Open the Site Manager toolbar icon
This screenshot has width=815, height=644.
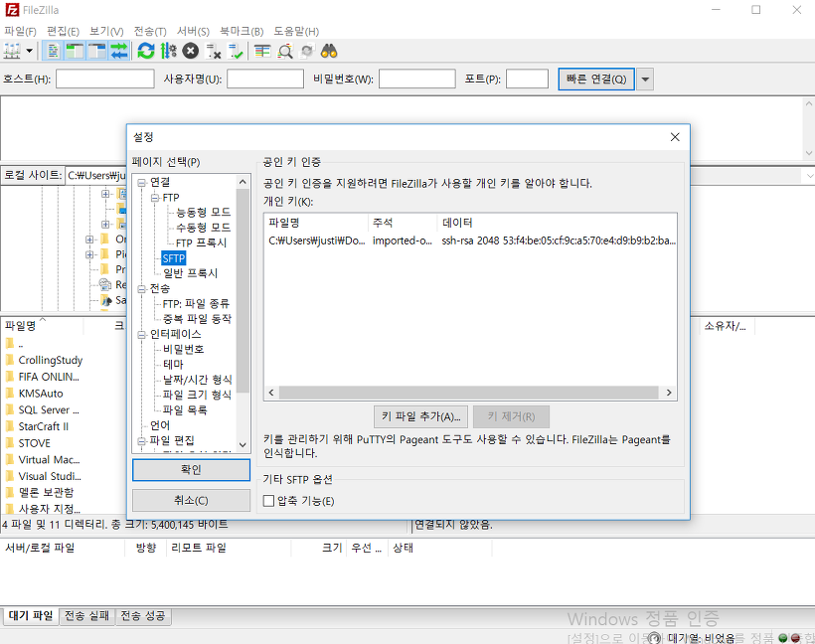point(12,51)
